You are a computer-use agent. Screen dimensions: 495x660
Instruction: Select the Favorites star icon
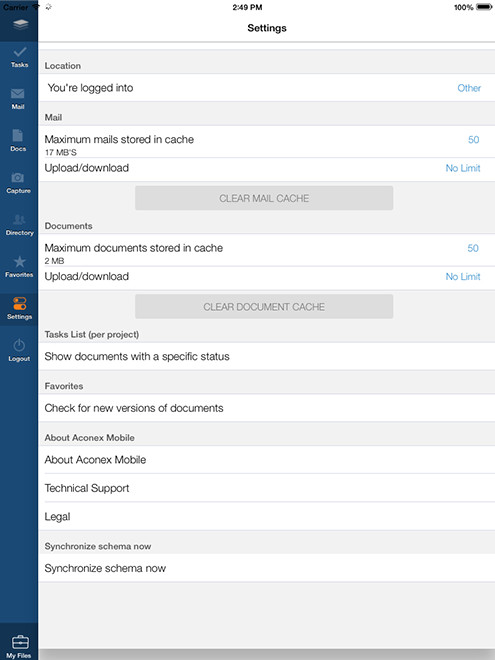pos(19,261)
